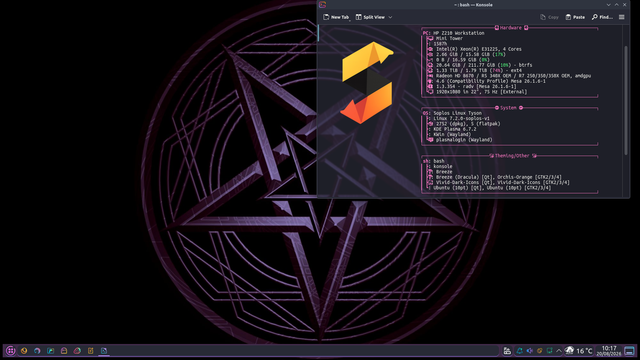This screenshot has height=360, width=640.
Task: Open a New Tab in Konsole
Action: pos(336,17)
